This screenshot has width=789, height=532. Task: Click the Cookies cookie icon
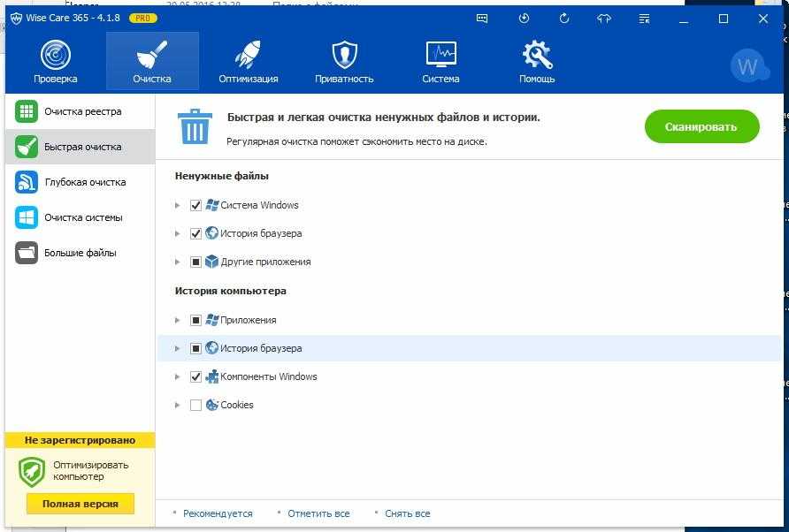point(211,405)
